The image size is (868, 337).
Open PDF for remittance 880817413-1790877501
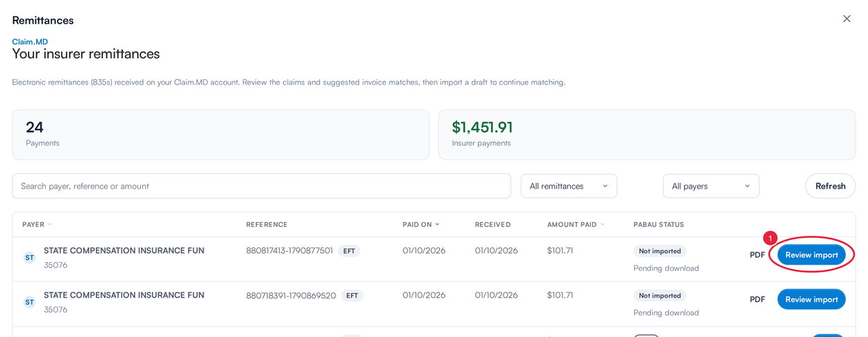point(757,254)
